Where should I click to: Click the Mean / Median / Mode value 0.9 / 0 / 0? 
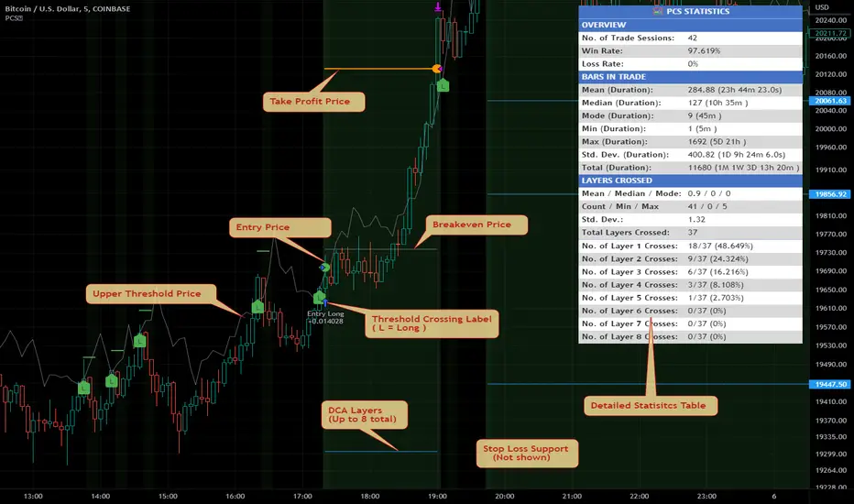tap(709, 193)
